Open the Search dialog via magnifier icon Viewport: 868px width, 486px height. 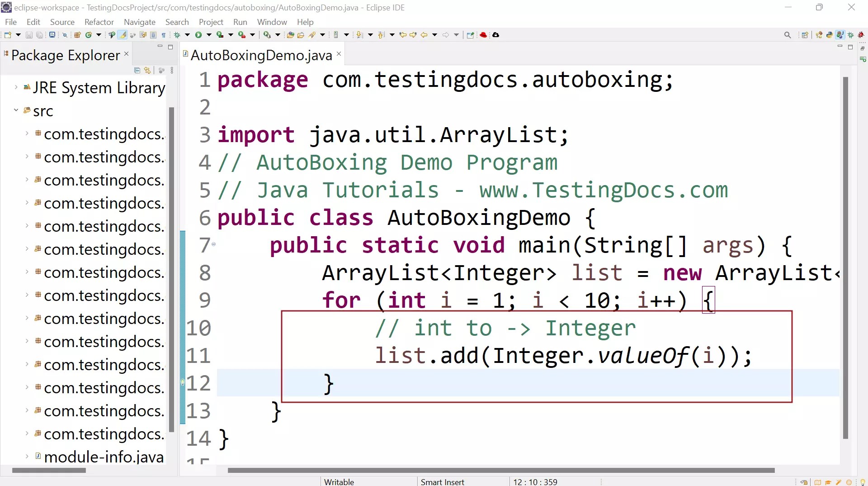pyautogui.click(x=788, y=35)
